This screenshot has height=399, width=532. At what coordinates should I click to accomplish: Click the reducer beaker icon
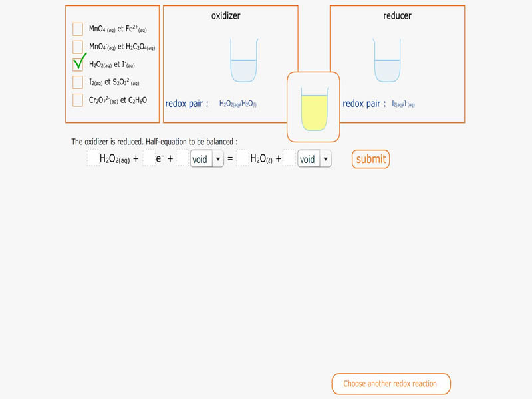(x=387, y=60)
